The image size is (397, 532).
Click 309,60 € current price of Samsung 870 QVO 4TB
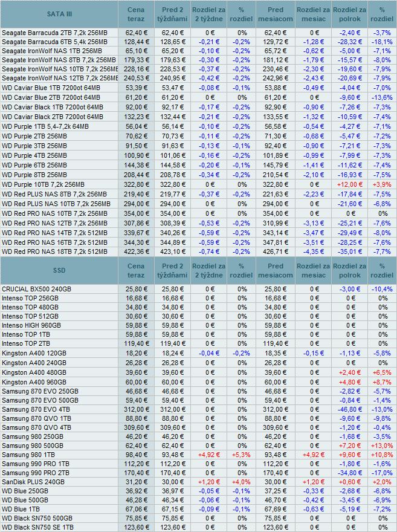pyautogui.click(x=137, y=428)
